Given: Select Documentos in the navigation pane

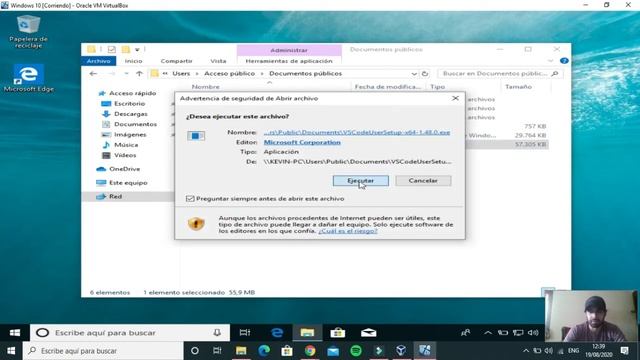Looking at the screenshot, I should point(129,124).
